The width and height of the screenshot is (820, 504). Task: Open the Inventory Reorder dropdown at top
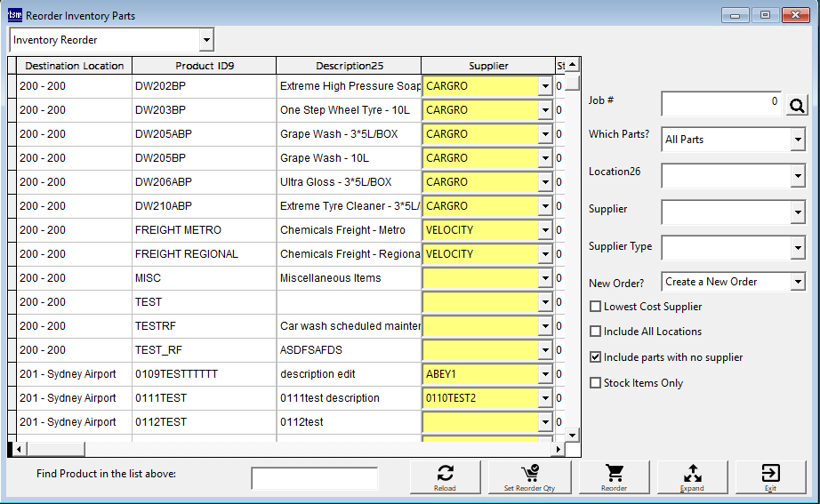coord(206,40)
